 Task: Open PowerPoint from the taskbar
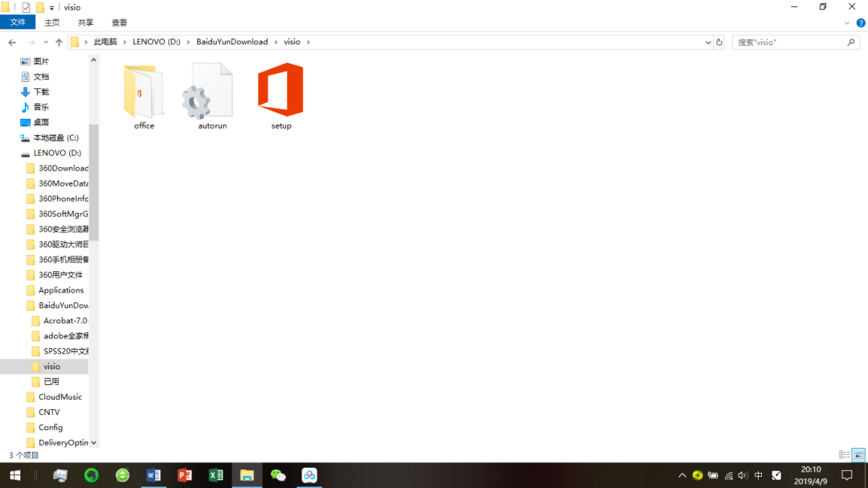(x=184, y=475)
